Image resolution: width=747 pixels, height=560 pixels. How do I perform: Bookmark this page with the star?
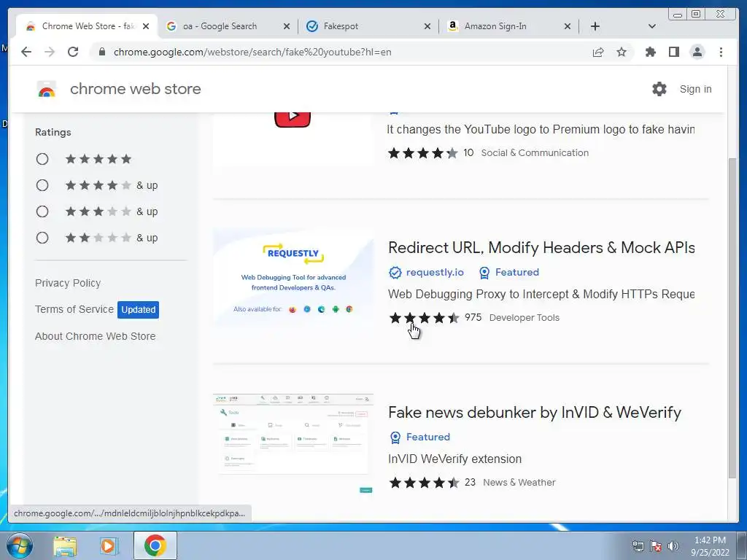pyautogui.click(x=622, y=52)
